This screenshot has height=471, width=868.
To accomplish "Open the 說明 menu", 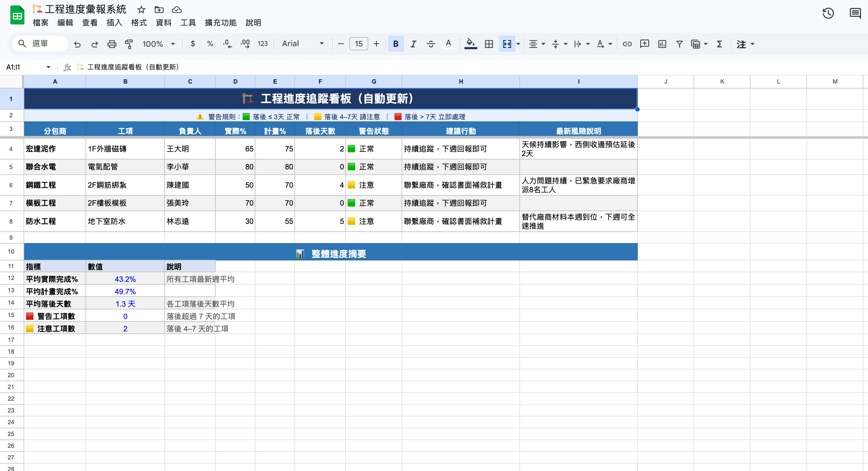I will [253, 23].
